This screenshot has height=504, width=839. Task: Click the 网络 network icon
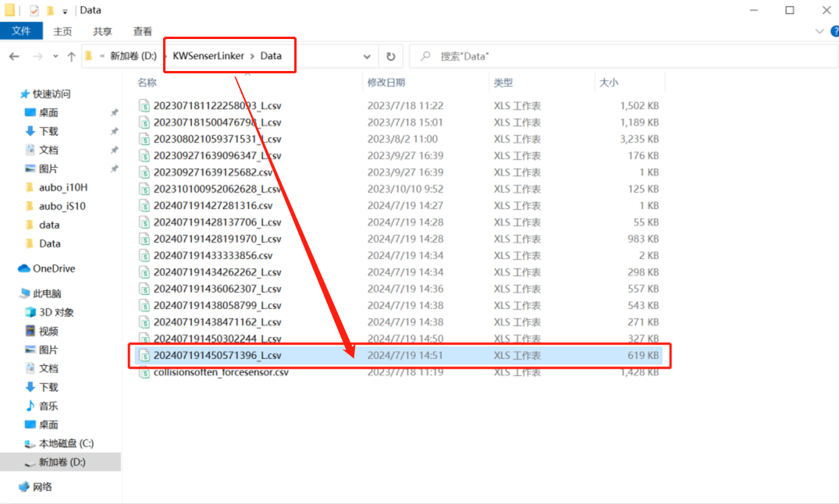(x=24, y=487)
